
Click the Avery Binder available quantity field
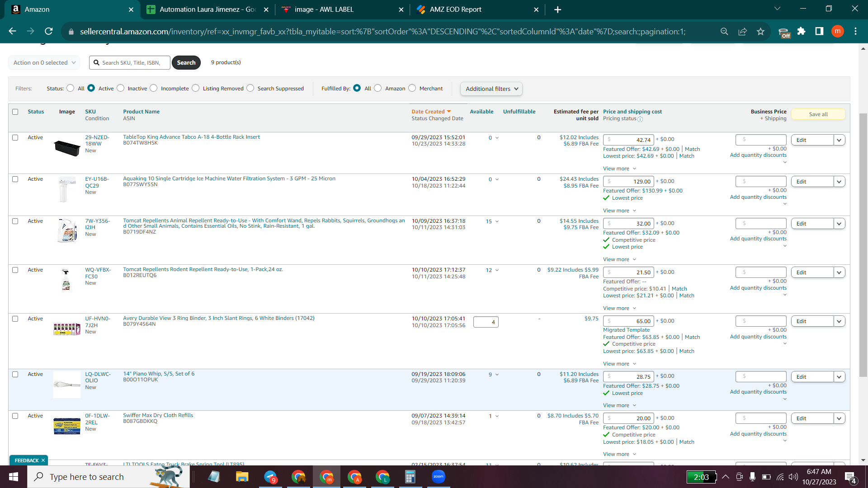(486, 322)
